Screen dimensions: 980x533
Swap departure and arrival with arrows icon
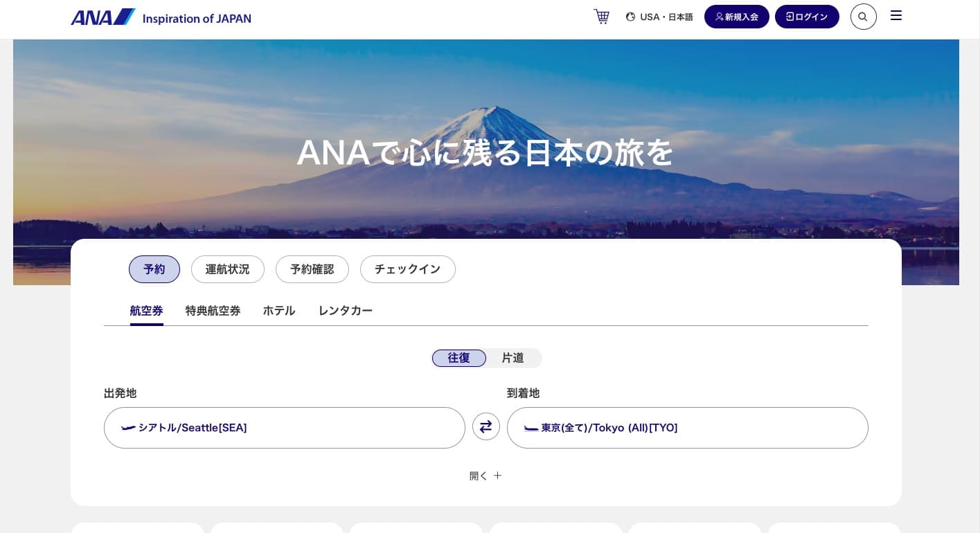[x=486, y=426]
